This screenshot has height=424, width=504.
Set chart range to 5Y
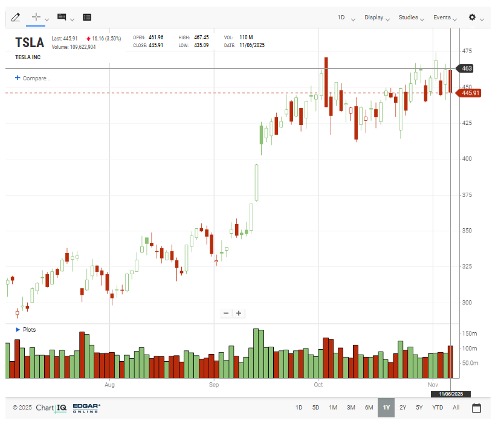click(419, 408)
